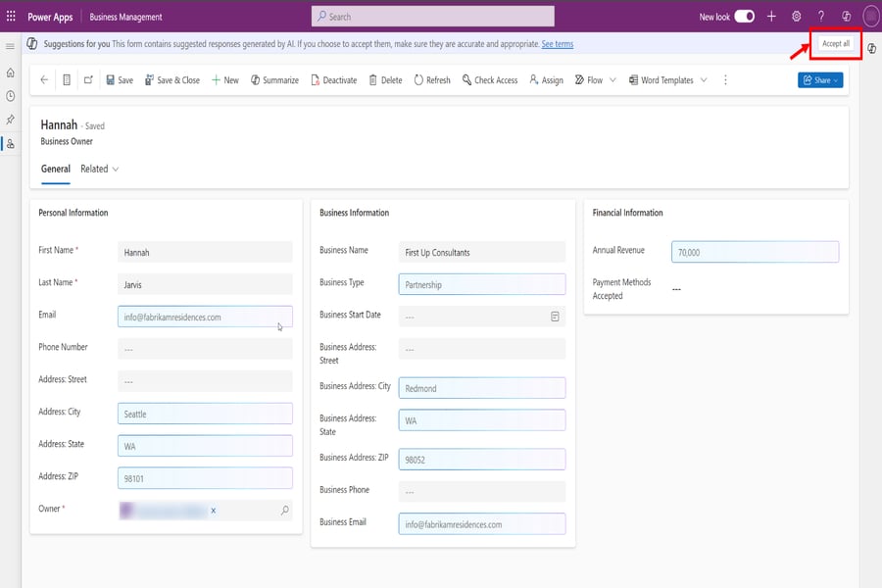The height and width of the screenshot is (588, 882).
Task: Open the app launcher waffle icon
Action: coord(11,17)
